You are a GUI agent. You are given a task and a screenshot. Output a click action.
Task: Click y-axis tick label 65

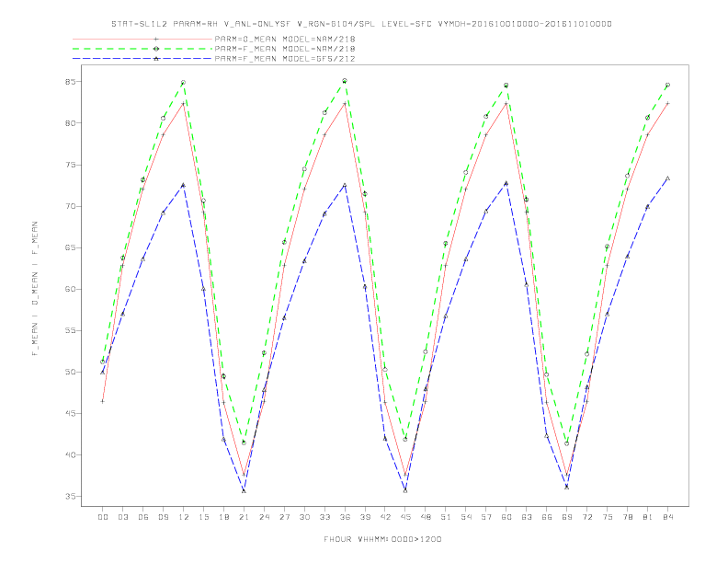click(71, 247)
